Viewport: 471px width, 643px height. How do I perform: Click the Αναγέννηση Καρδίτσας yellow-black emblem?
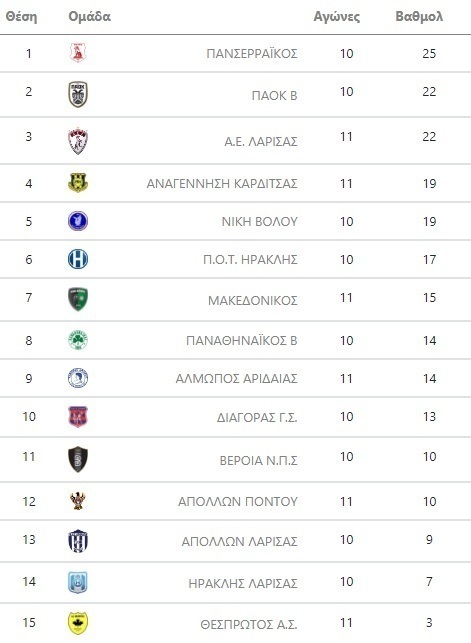tap(78, 183)
